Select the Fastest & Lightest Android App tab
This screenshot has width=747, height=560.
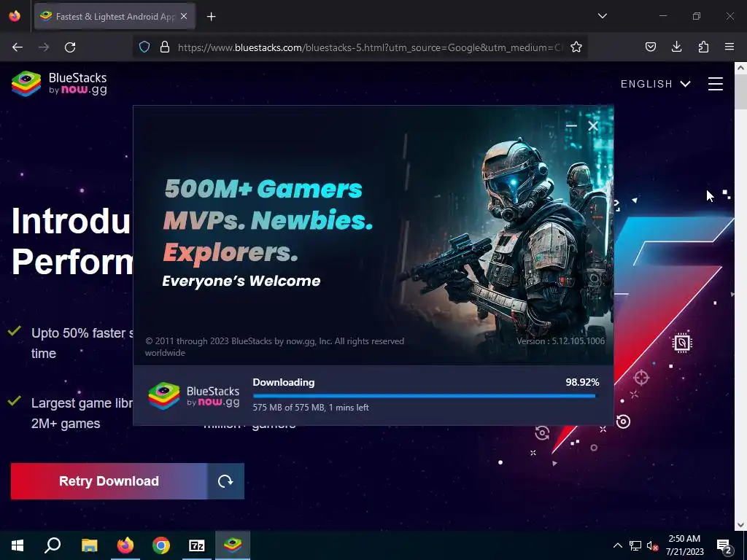[115, 16]
